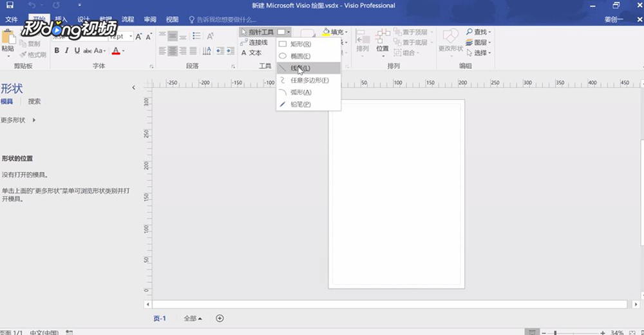Switch to the Review (审阅) tab
The height and width of the screenshot is (335, 644).
click(x=150, y=19)
